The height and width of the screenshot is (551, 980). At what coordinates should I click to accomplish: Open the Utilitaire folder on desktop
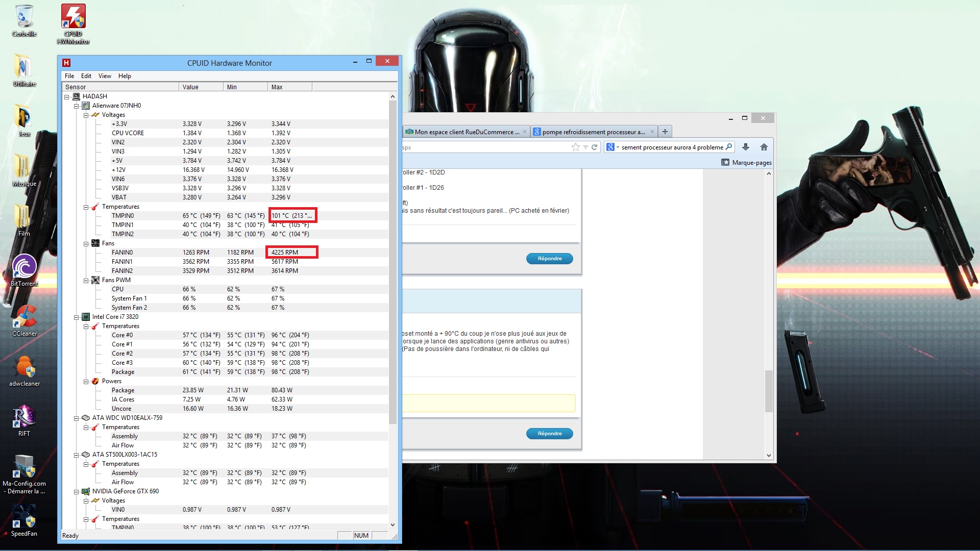(x=24, y=70)
